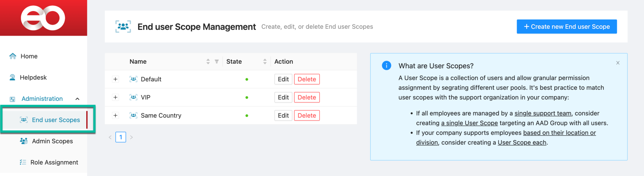Screen dimensions: 644x176
Task: Click the Helpdesk agent icon
Action: (x=13, y=77)
